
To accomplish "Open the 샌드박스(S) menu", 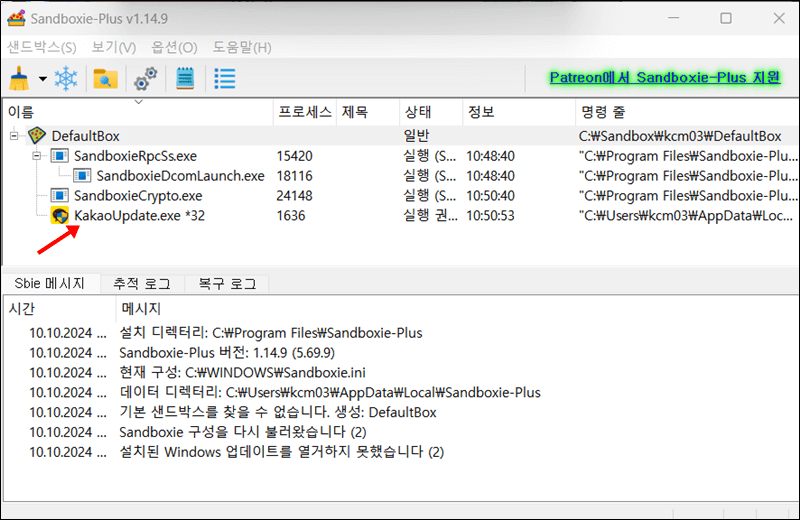I will coord(42,47).
